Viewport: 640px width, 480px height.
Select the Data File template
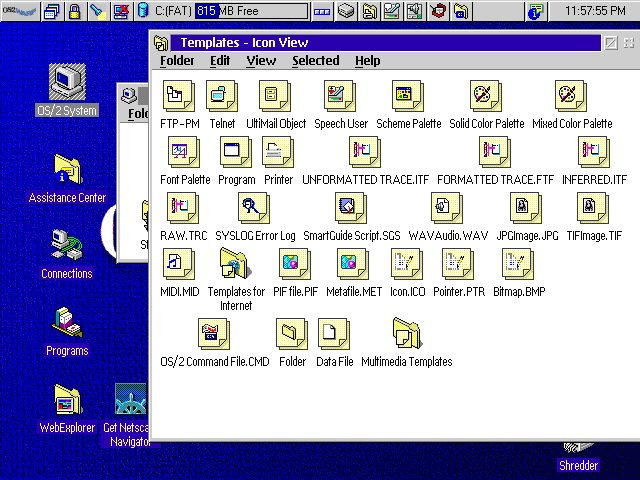coord(334,334)
